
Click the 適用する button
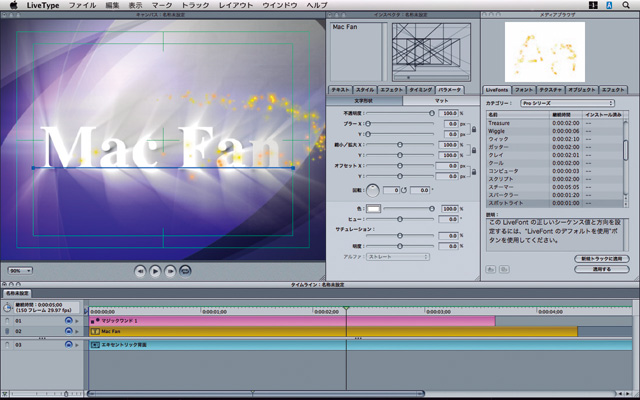pos(602,269)
